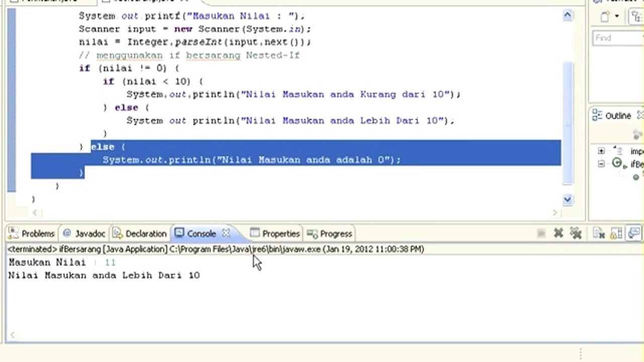Toggle the console scroll lock icon
The width and height of the screenshot is (644, 362).
click(x=616, y=233)
